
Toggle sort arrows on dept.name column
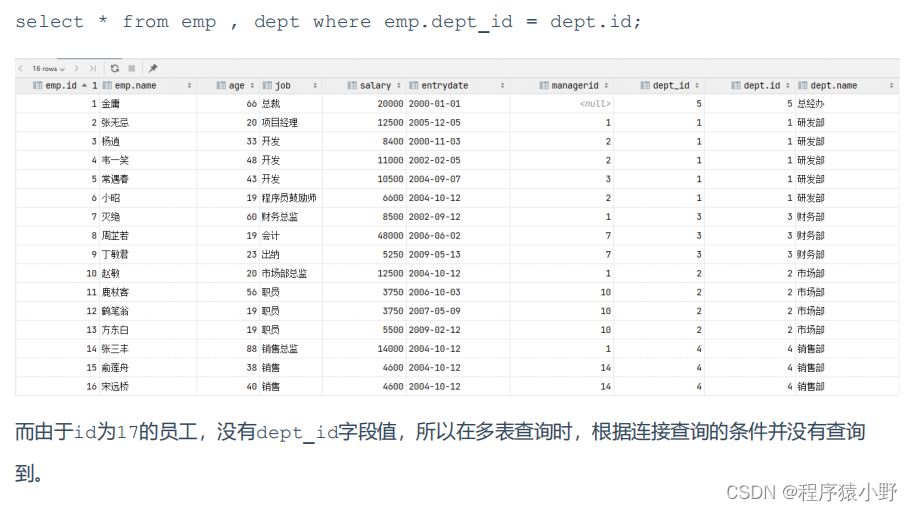892,86
